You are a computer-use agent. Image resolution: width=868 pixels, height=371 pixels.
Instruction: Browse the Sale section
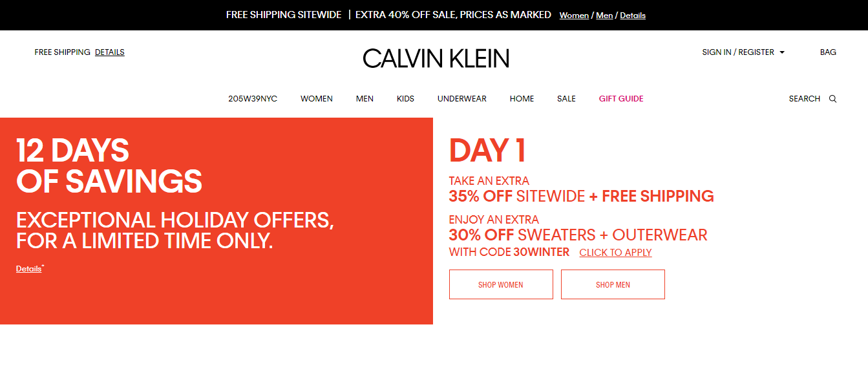(566, 99)
